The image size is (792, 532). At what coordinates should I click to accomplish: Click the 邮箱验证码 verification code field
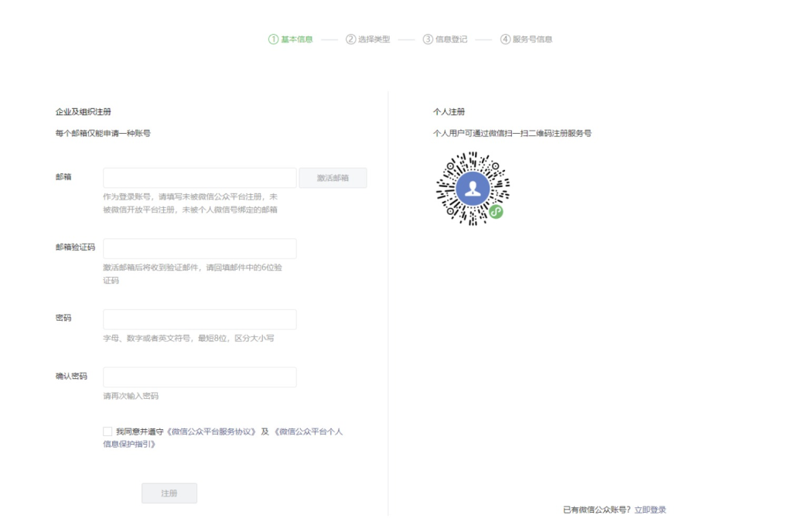click(x=199, y=248)
